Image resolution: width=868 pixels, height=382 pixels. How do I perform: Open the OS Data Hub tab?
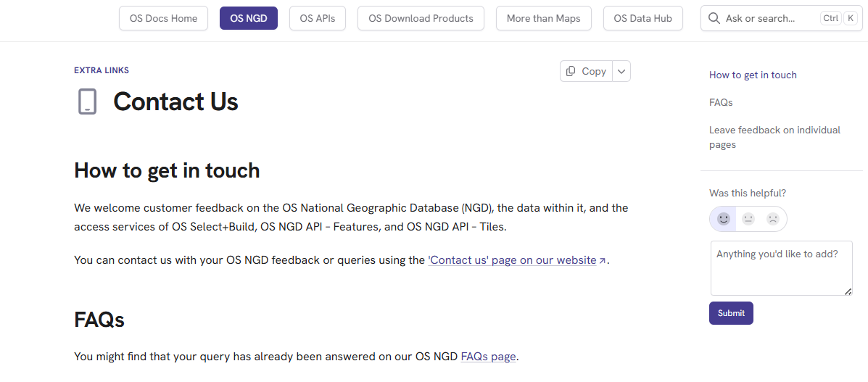642,18
